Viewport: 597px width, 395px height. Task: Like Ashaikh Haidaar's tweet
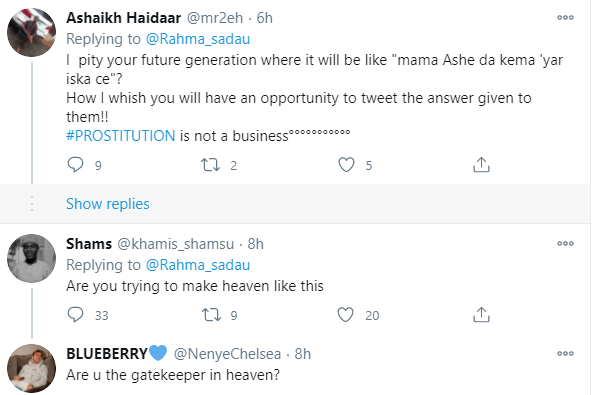[x=346, y=165]
